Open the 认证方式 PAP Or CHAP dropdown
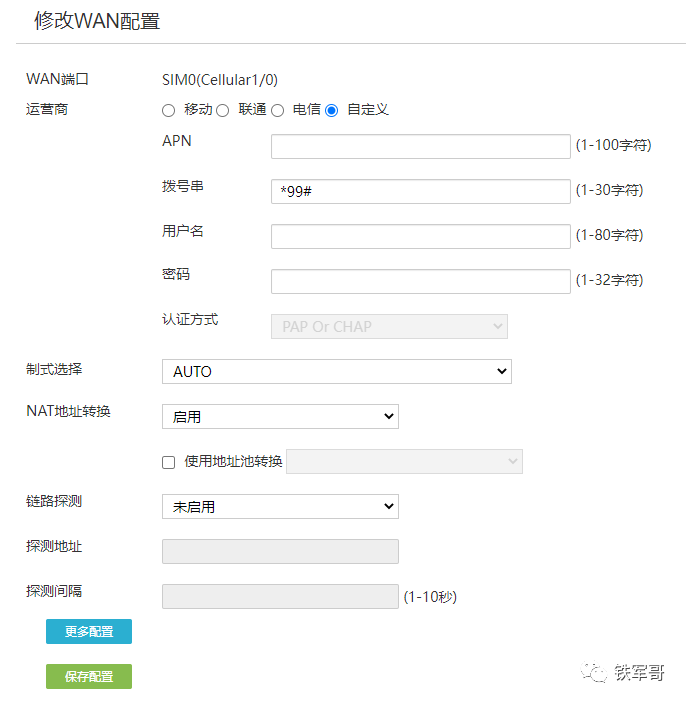 389,327
